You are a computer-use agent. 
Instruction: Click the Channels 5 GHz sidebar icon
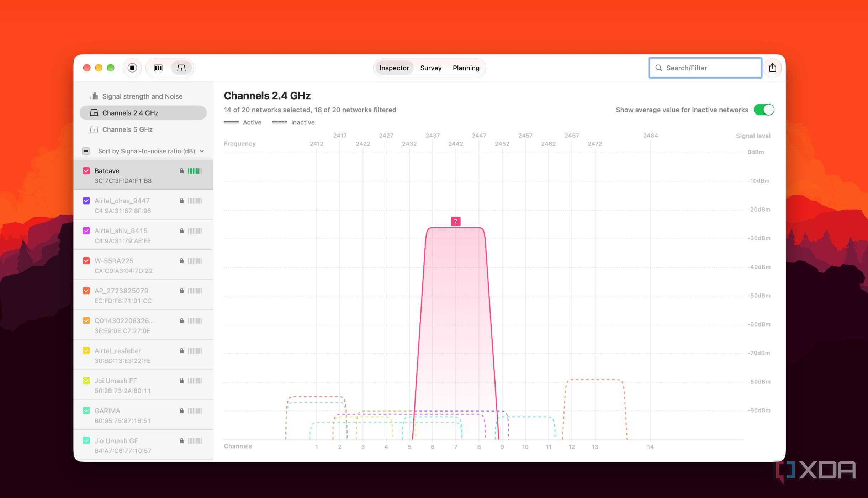(94, 129)
